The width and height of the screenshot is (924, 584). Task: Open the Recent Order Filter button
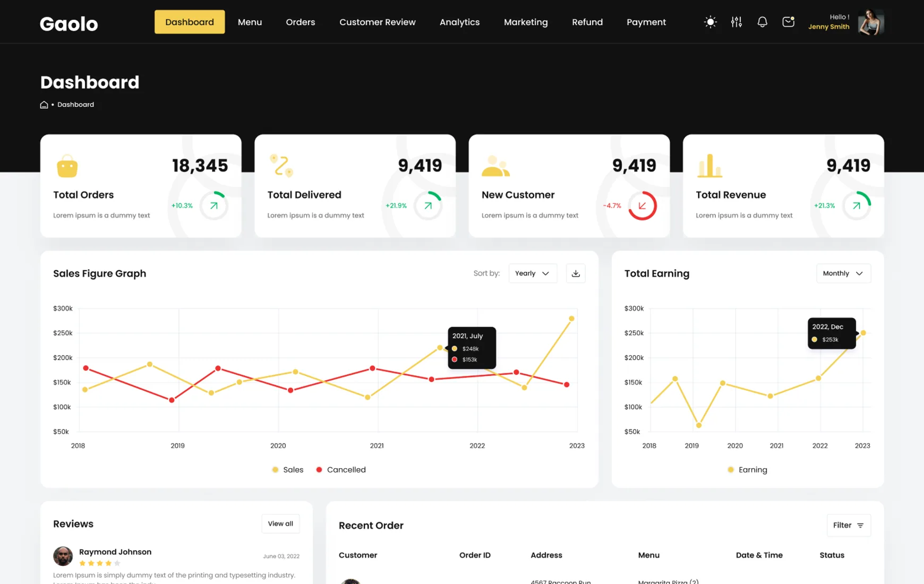(x=849, y=525)
